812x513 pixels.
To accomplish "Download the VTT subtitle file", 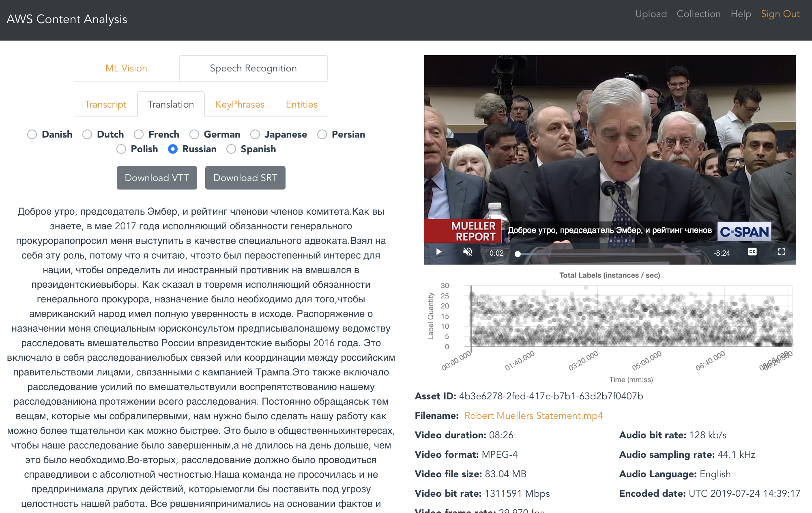I will 157,178.
